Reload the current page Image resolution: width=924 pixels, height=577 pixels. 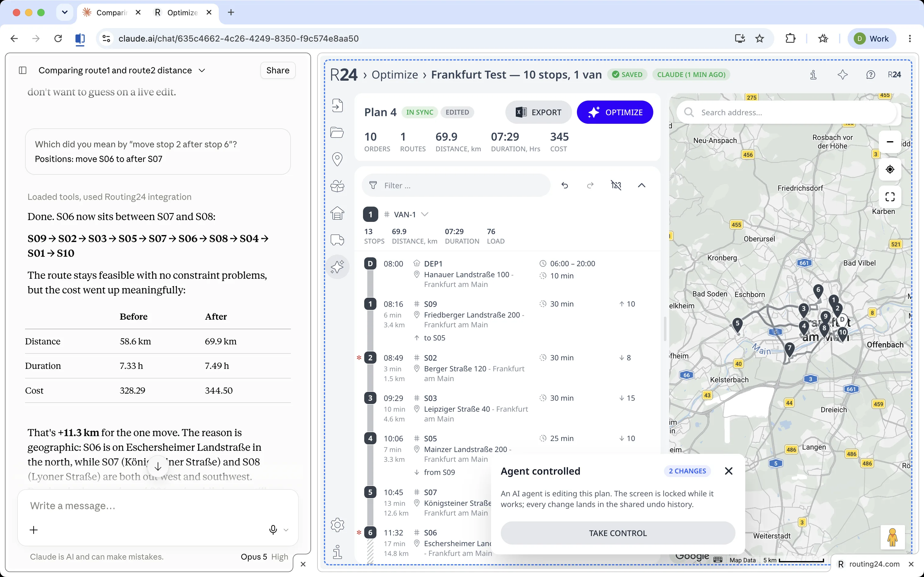[58, 39]
